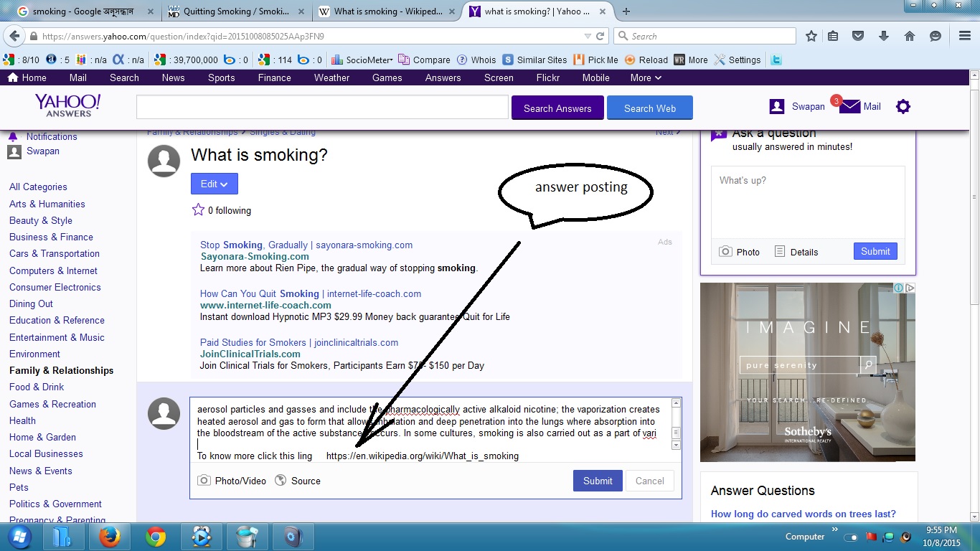Attach a Photo to Ask a question
Image resolution: width=980 pixels, height=551 pixels.
(x=739, y=252)
